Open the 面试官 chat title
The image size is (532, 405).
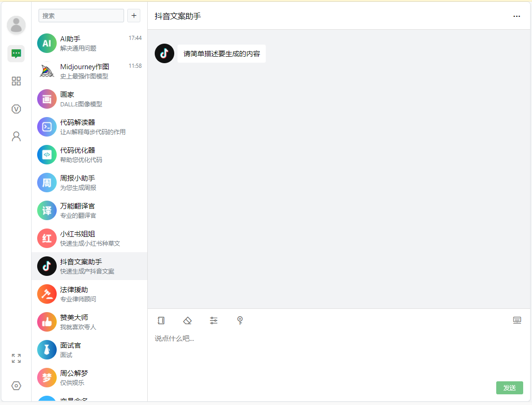pyautogui.click(x=71, y=345)
